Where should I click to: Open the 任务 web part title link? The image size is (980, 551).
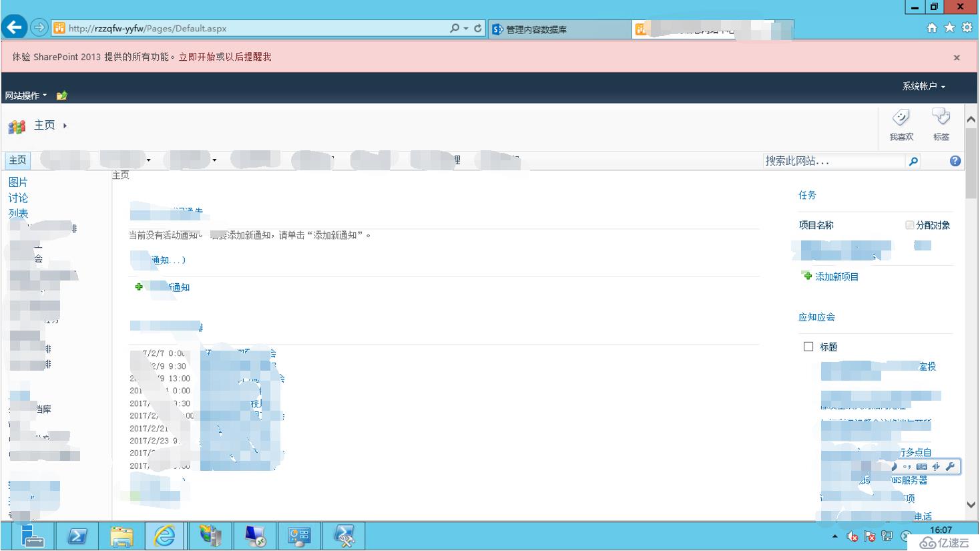click(807, 195)
